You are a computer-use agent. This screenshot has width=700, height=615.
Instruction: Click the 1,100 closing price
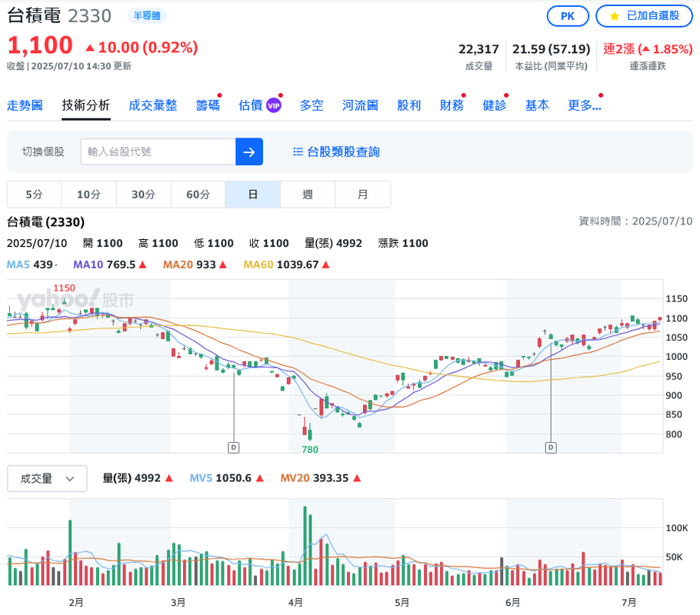40,45
